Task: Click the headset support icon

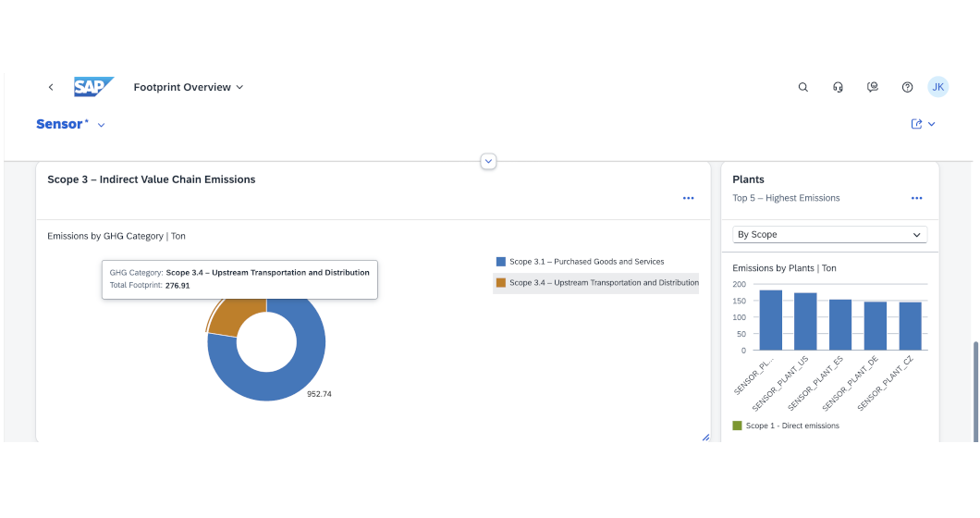Action: click(x=838, y=87)
